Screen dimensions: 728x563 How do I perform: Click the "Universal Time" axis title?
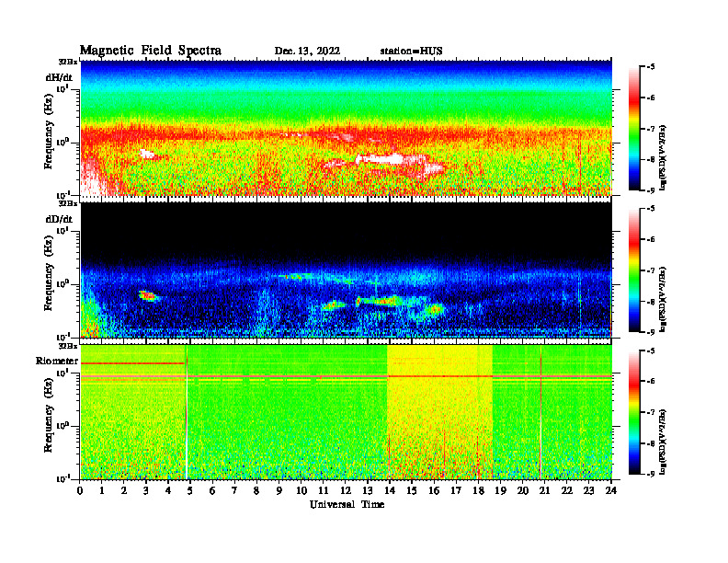coord(347,504)
